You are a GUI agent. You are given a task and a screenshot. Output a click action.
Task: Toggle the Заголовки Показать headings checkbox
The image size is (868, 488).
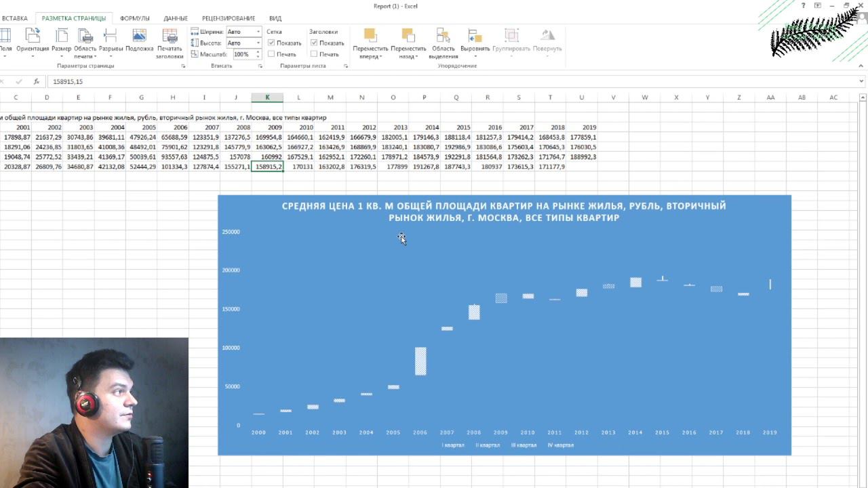point(314,43)
